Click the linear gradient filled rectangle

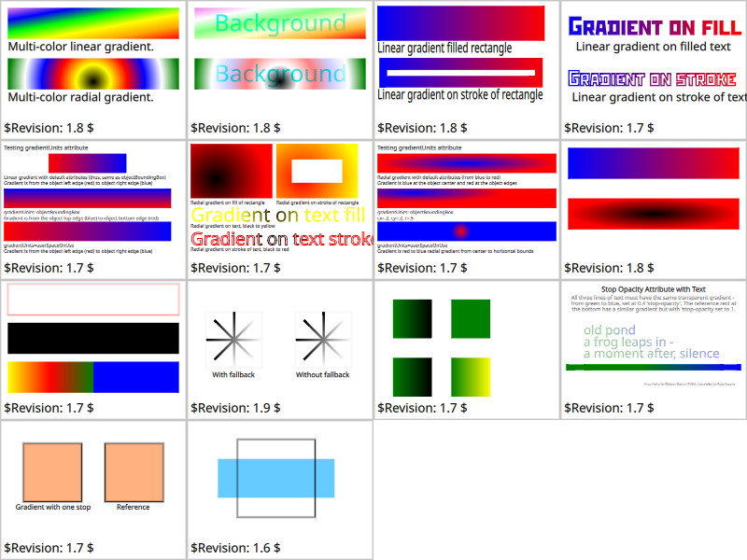tap(461, 23)
